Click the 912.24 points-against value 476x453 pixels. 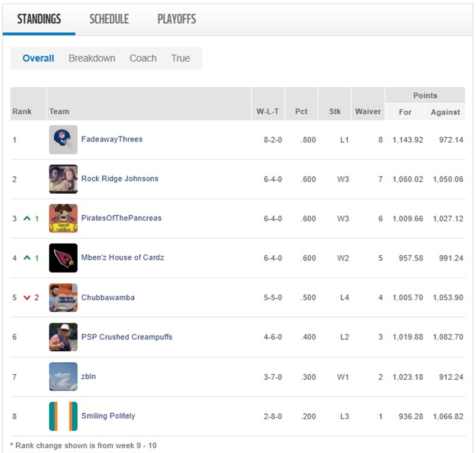(451, 377)
